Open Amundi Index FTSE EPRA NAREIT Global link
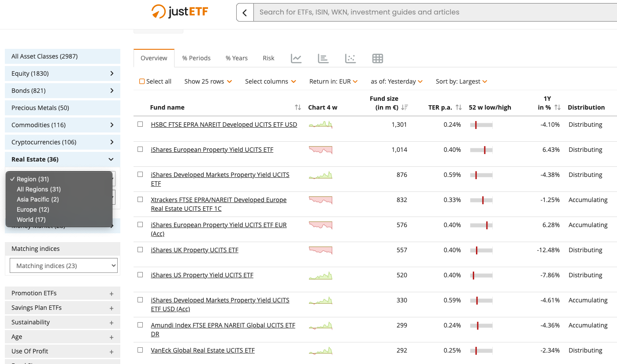This screenshot has height=364, width=617. tap(223, 330)
